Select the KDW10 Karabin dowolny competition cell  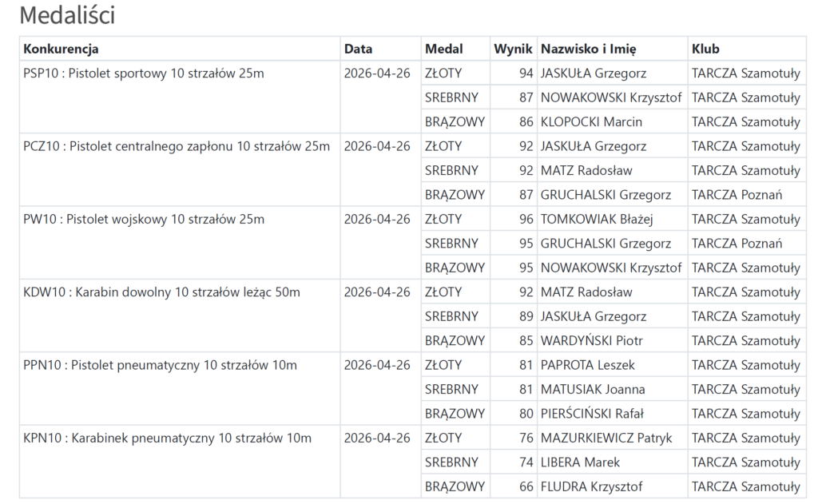(162, 292)
